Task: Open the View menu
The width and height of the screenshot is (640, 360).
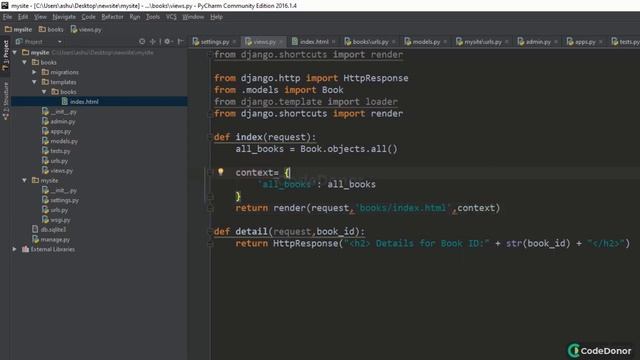Action: (x=40, y=17)
